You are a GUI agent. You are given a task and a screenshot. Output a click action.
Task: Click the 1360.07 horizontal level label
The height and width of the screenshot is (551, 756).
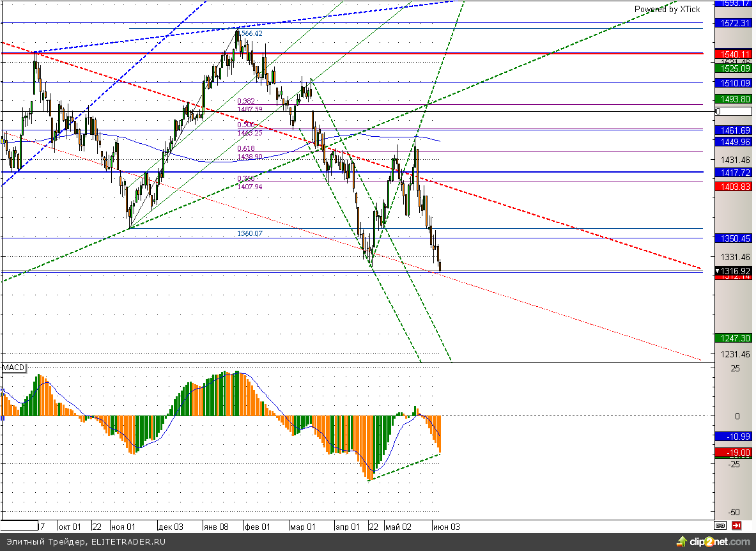point(249,234)
